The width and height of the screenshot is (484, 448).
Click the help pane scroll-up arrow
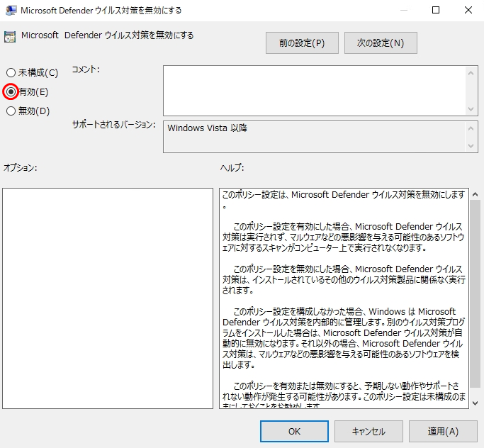[475, 194]
